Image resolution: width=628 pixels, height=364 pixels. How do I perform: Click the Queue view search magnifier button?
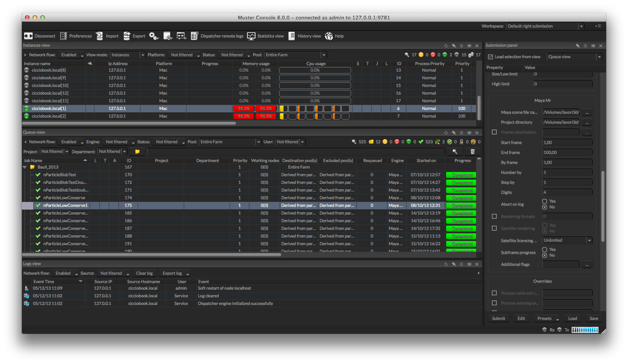pyautogui.click(x=455, y=151)
